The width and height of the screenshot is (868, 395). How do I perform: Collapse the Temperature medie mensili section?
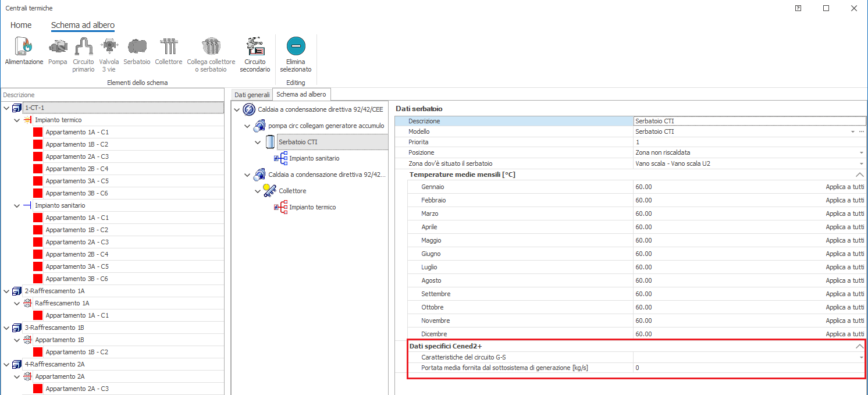[859, 175]
